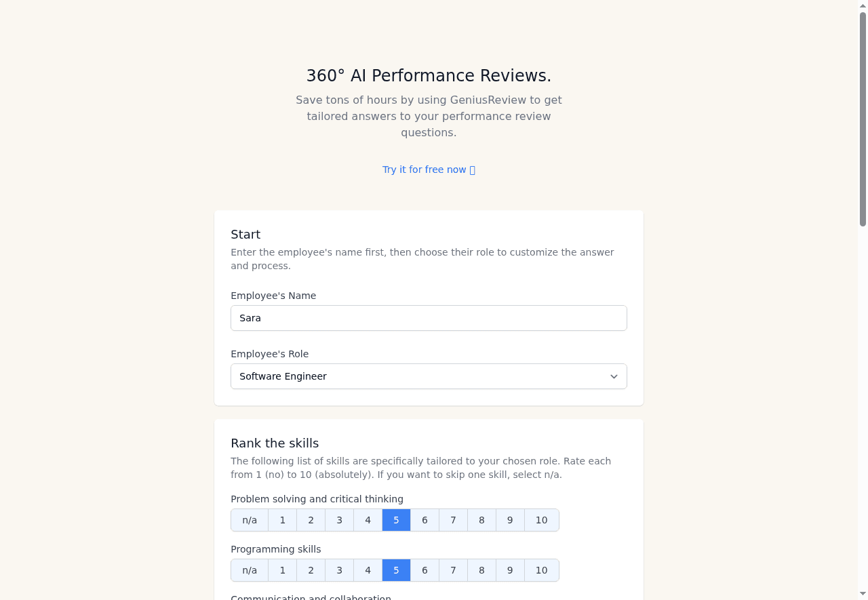
Task: Click the chevron on the role selector
Action: (x=614, y=376)
